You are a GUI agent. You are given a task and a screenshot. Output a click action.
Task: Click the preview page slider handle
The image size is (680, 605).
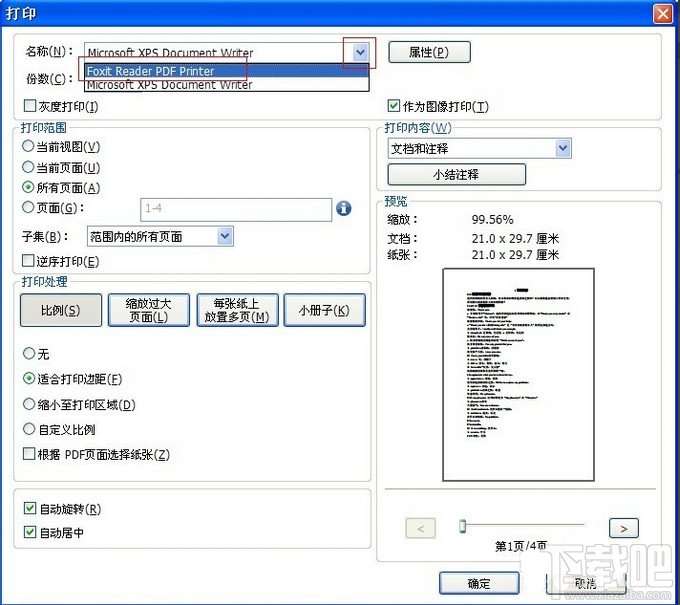(x=462, y=527)
